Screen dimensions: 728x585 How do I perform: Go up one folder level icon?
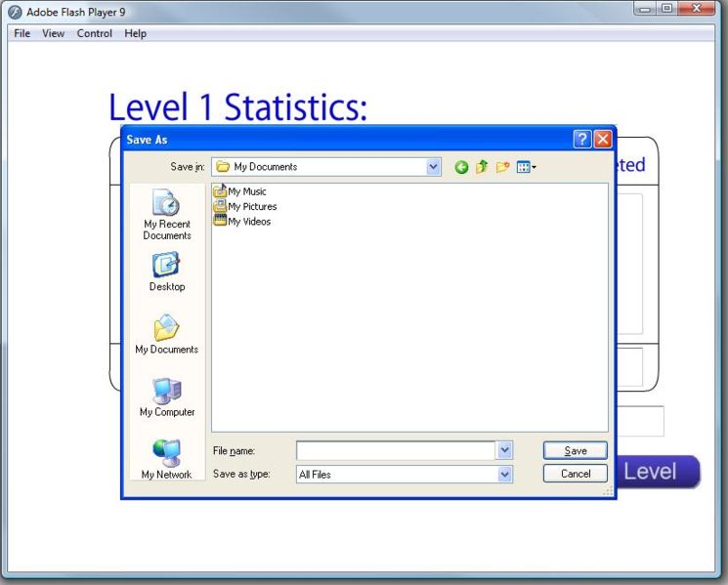coord(482,167)
